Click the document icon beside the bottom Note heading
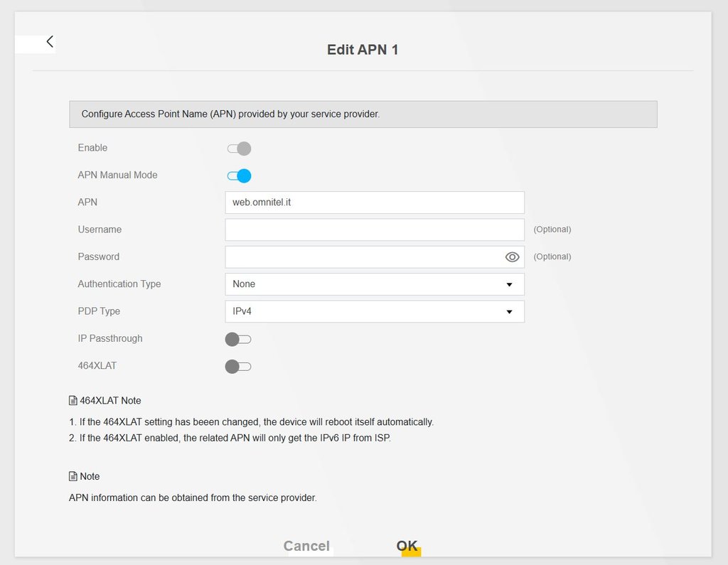The image size is (728, 565). (73, 476)
